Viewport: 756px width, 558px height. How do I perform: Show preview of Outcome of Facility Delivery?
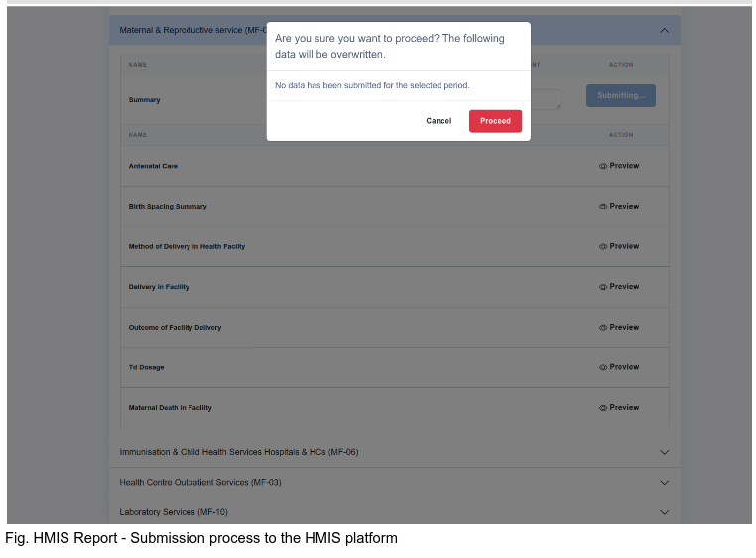tap(619, 327)
